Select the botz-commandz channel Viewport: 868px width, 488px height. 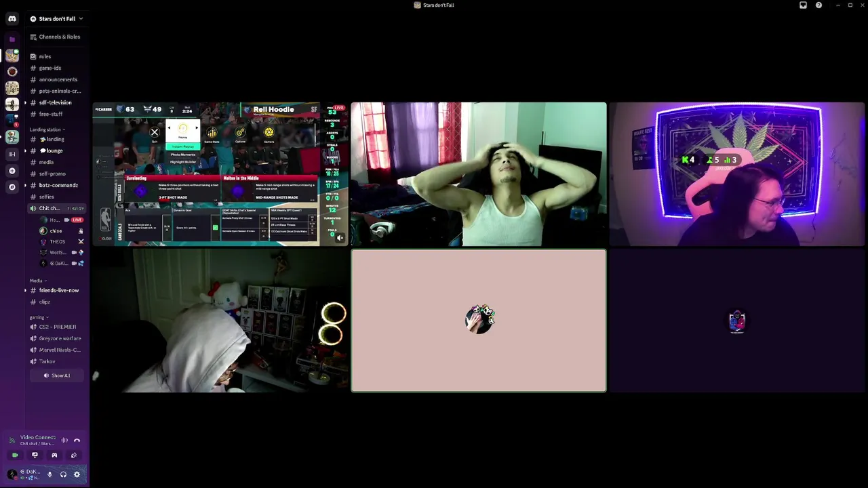(56, 185)
